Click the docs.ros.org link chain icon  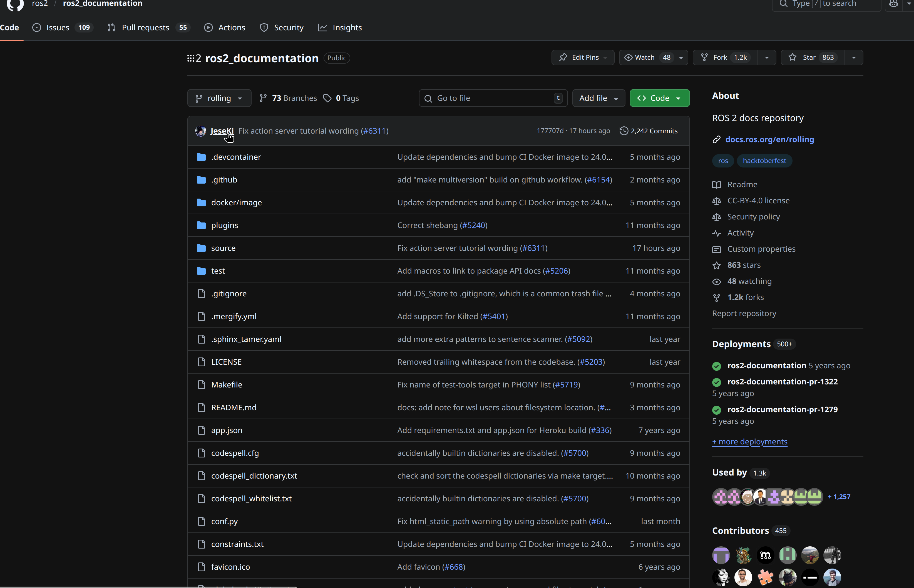coord(716,140)
